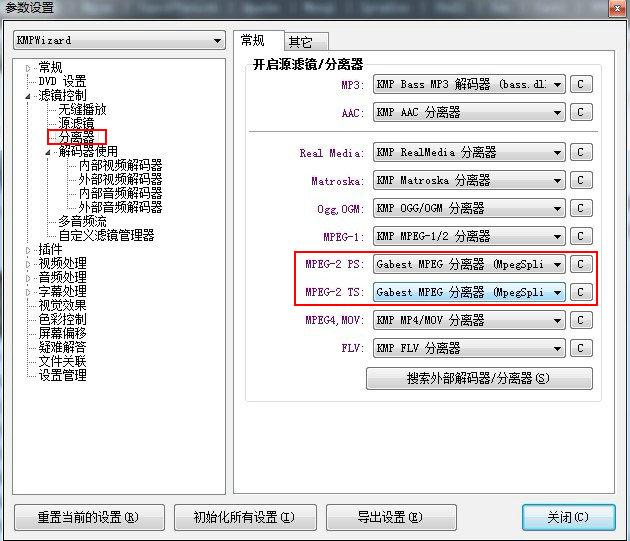The image size is (630, 541).
Task: Click 初始化所有设置 button
Action: [x=245, y=517]
